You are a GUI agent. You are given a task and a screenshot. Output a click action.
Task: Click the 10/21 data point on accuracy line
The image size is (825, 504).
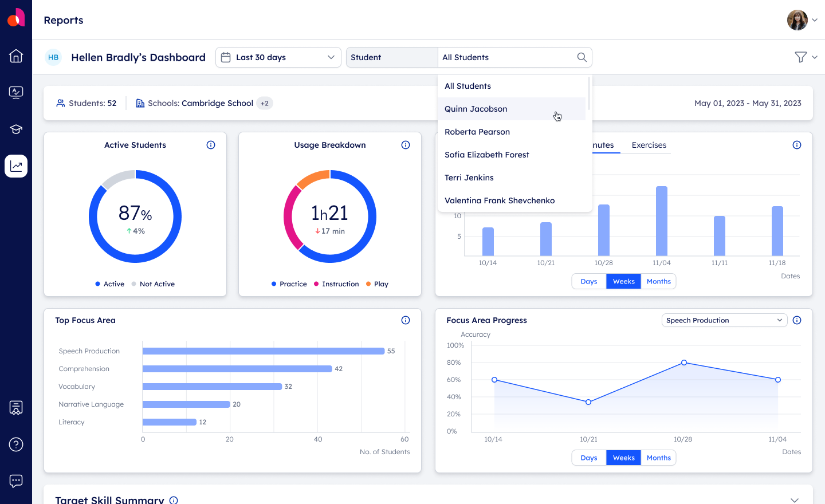click(x=588, y=402)
